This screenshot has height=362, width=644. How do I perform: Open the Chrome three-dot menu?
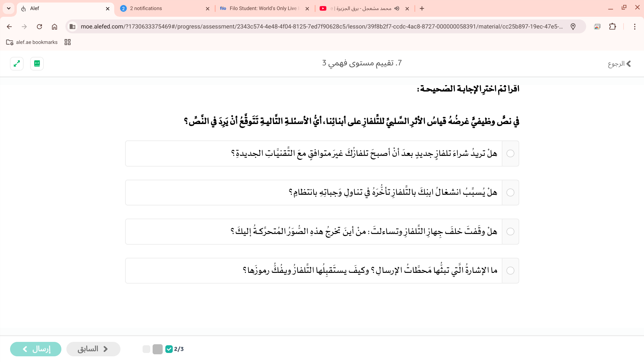[x=634, y=26]
